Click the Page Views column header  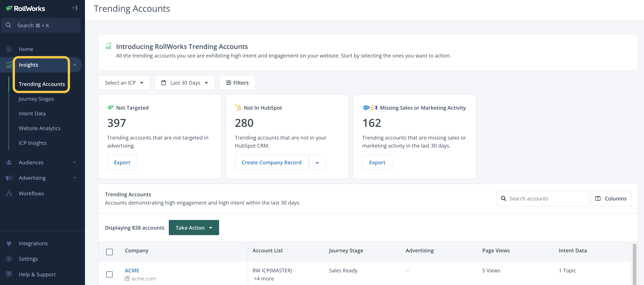click(x=496, y=251)
